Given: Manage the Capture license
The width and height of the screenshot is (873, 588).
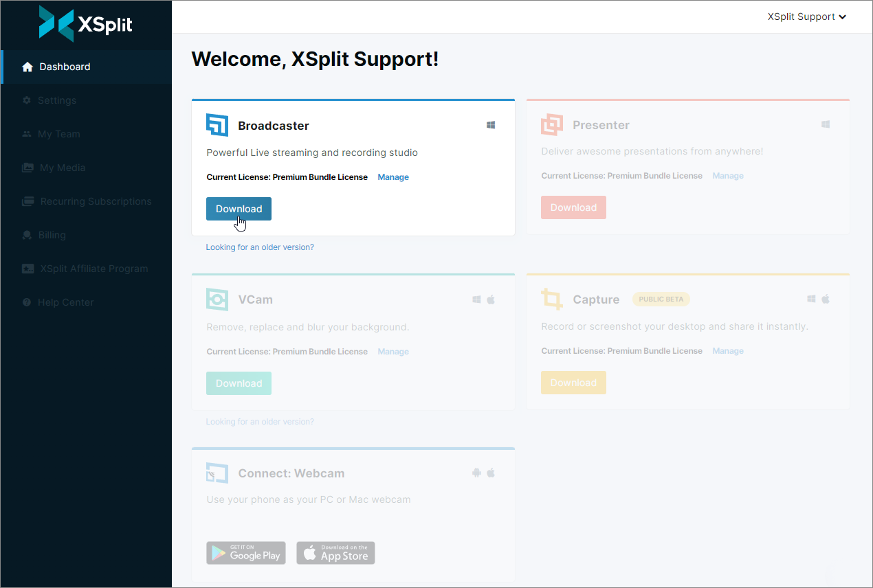Looking at the screenshot, I should click(728, 351).
